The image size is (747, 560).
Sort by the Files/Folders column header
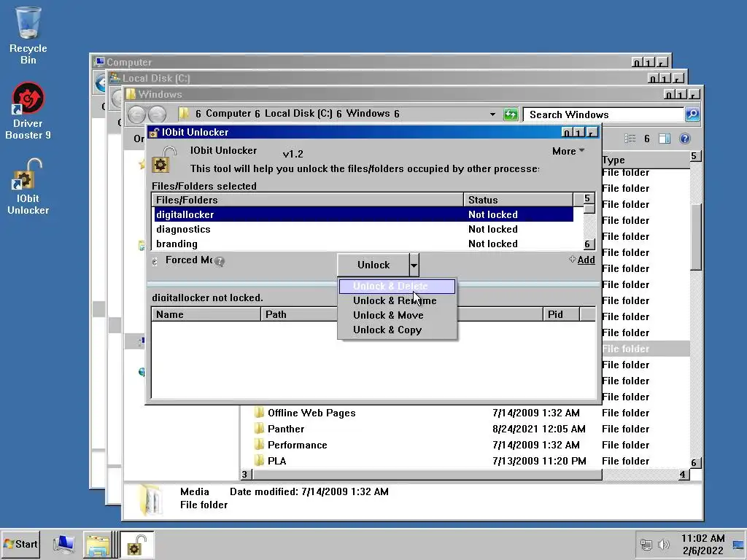pyautogui.click(x=308, y=200)
